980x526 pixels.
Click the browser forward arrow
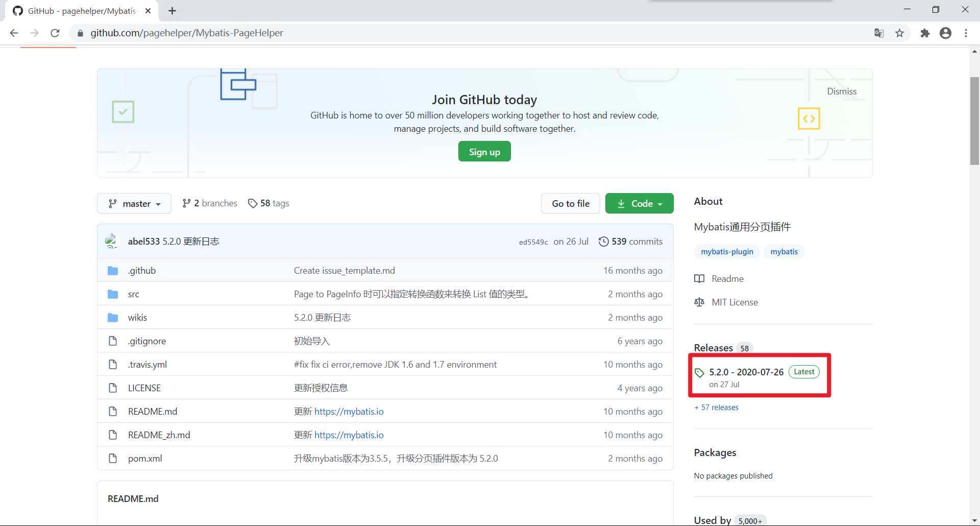(x=34, y=33)
